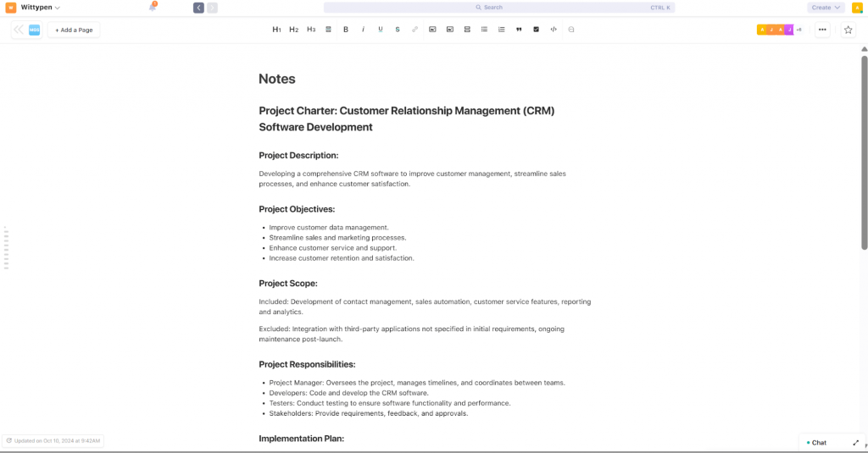
Task: Open the Create dropdown
Action: click(826, 8)
